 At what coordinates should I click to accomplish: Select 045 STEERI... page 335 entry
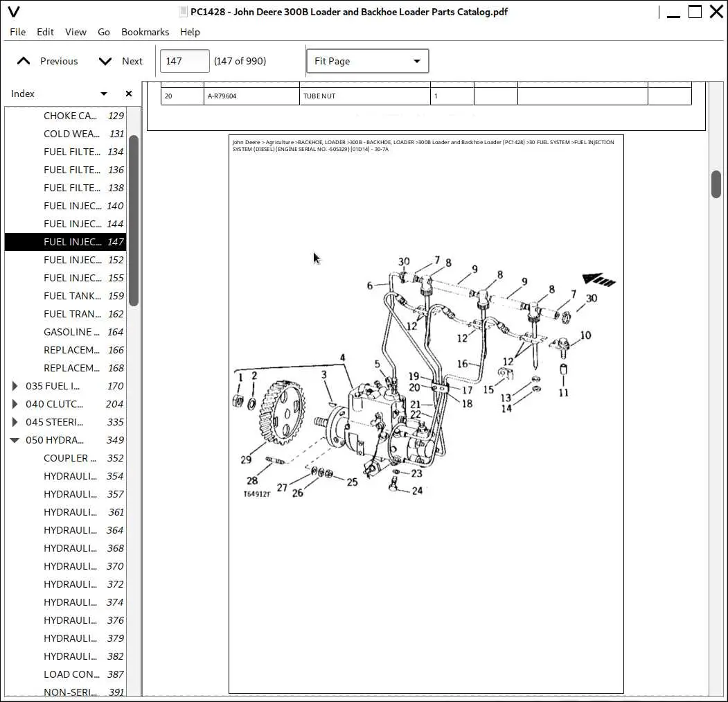click(66, 422)
